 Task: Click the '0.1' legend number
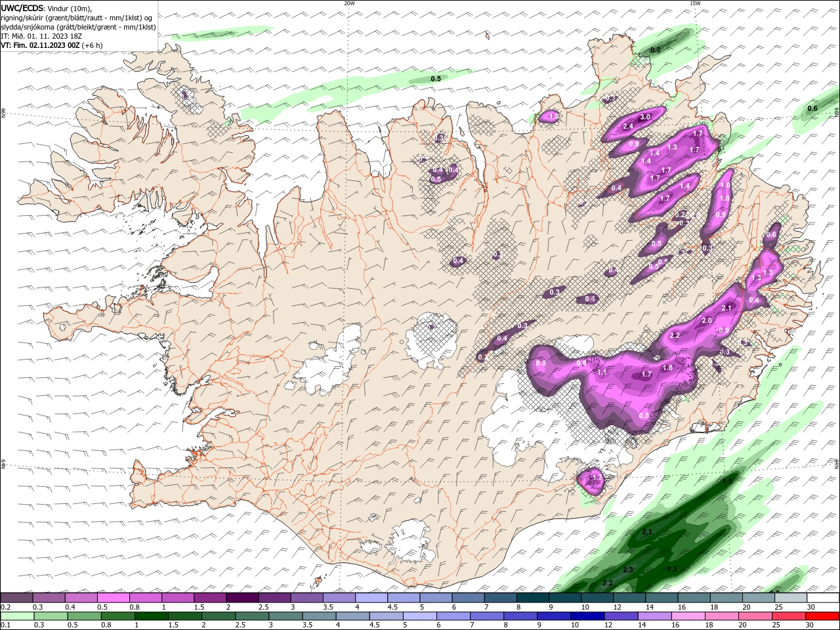[5, 625]
